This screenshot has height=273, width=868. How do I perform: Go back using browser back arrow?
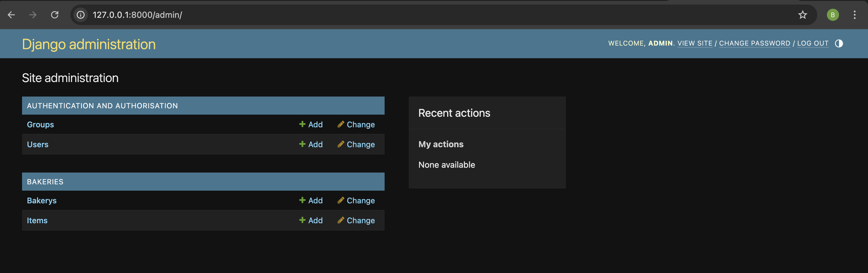pyautogui.click(x=11, y=15)
